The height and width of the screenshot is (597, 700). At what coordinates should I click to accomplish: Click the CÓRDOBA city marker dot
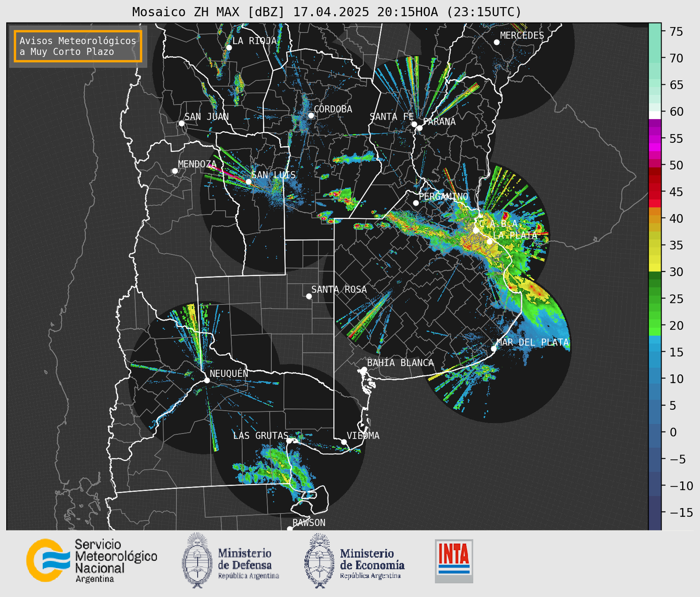tap(311, 115)
